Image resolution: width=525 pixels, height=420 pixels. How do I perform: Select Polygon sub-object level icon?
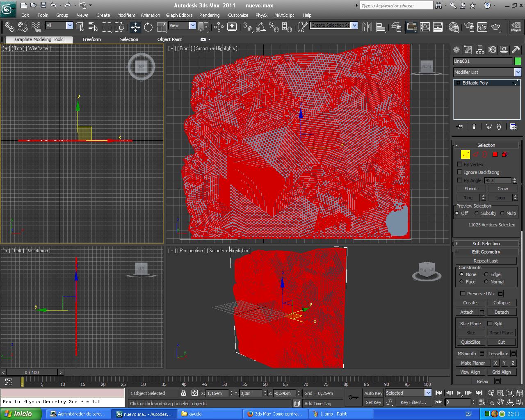click(495, 154)
